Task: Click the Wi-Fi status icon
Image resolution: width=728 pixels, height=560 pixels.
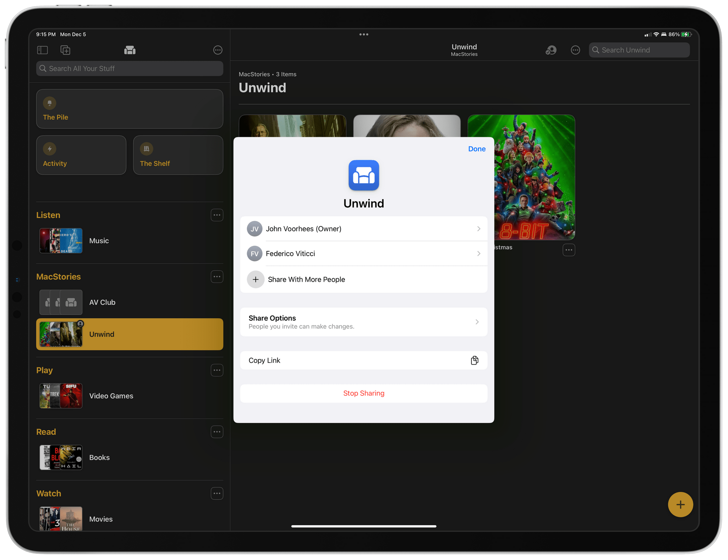Action: coord(656,34)
